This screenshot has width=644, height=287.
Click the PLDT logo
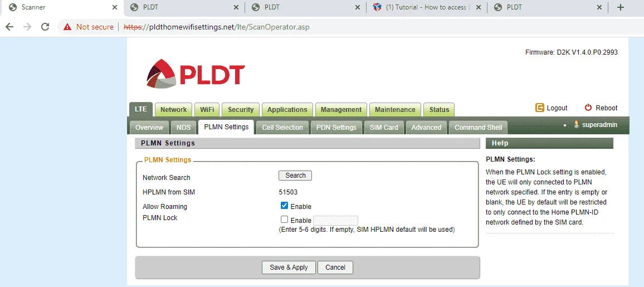196,74
